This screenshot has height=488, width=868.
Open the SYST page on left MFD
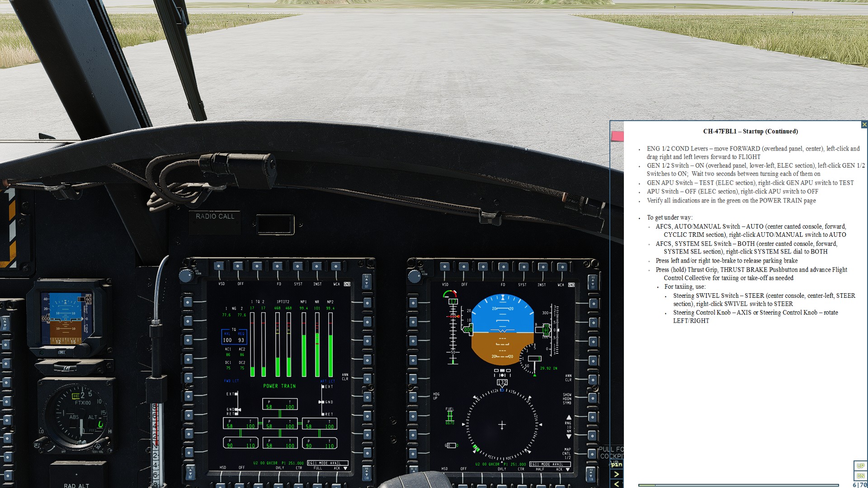[x=297, y=267]
